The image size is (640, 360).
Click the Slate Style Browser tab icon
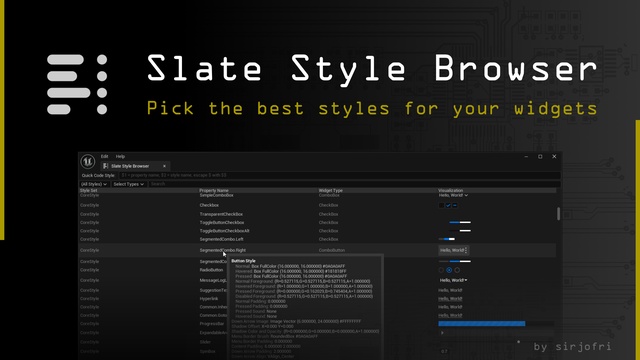(106, 166)
